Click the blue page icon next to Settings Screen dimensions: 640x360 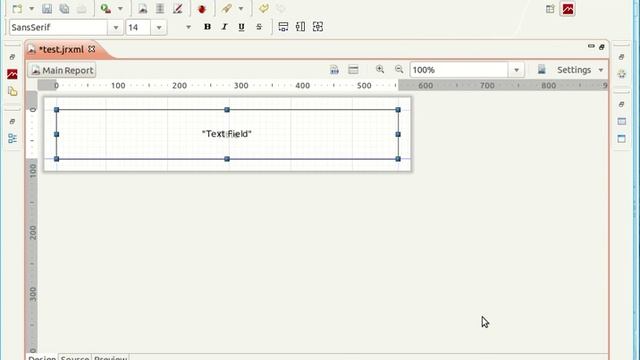(542, 69)
